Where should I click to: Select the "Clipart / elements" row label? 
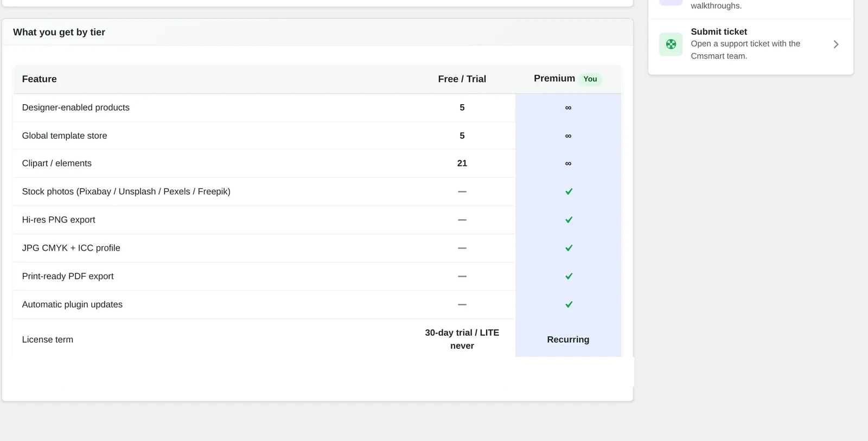tap(57, 163)
